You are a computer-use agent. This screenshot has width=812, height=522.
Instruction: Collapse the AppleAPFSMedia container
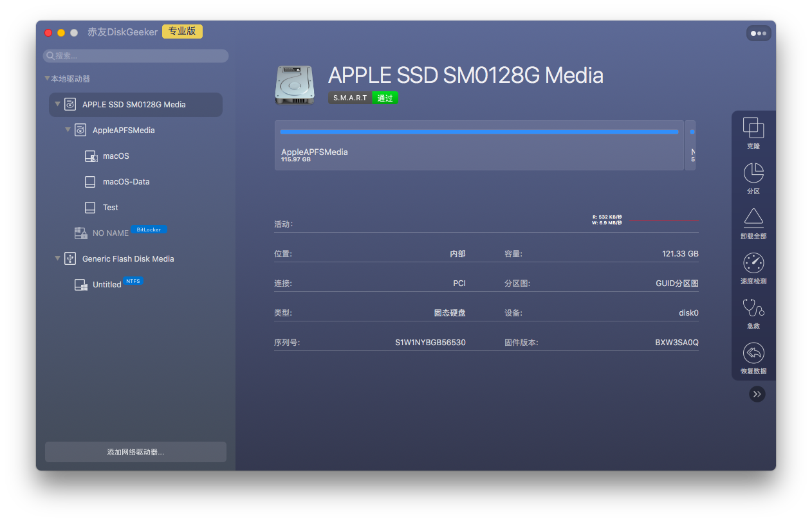click(68, 130)
